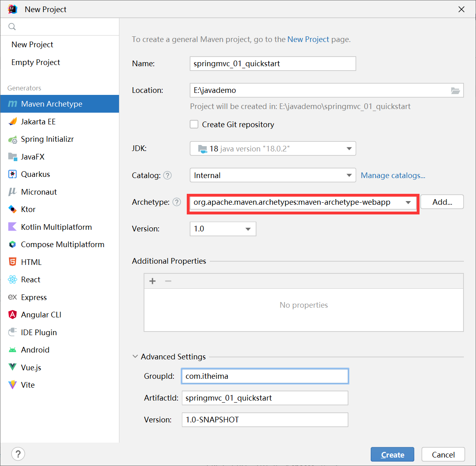Click the Angular CLI red icon
The height and width of the screenshot is (466, 476).
point(13,315)
